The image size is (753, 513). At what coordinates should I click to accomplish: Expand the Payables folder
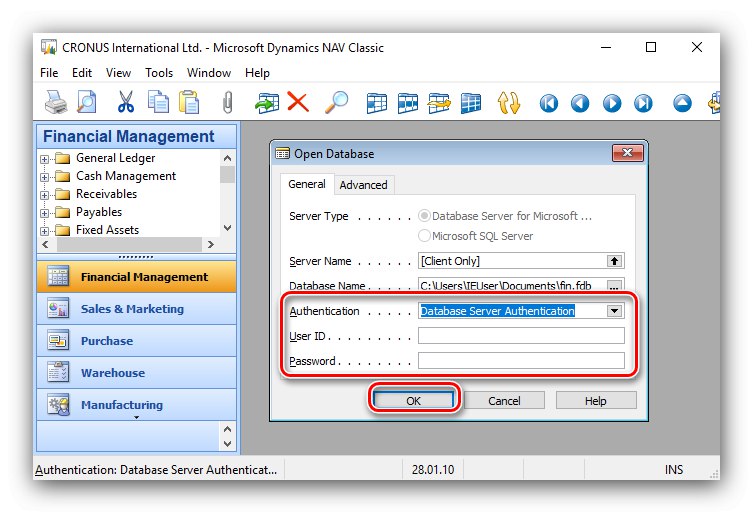pos(45,213)
